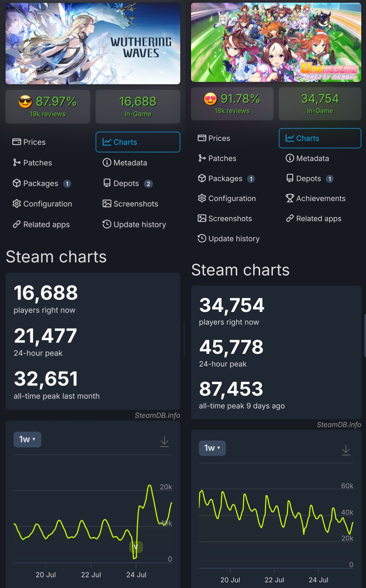Click the Wuthering Waves Screenshots image icon
The width and height of the screenshot is (366, 588).
(107, 204)
